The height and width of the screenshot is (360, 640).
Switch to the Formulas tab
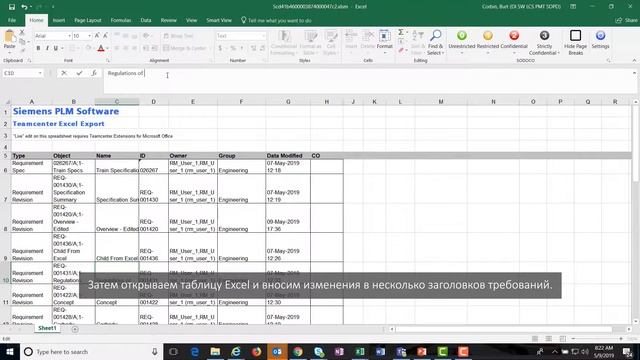click(x=121, y=20)
